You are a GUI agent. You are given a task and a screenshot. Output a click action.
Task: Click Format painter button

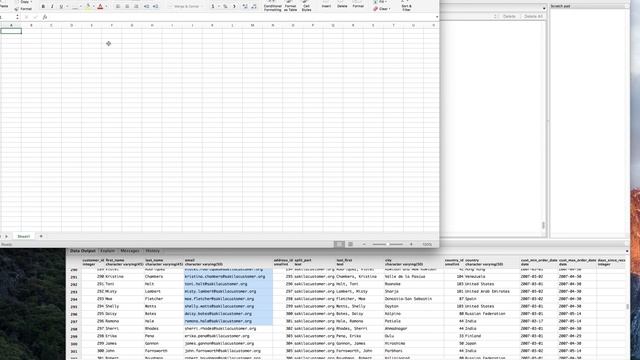(x=23, y=9)
